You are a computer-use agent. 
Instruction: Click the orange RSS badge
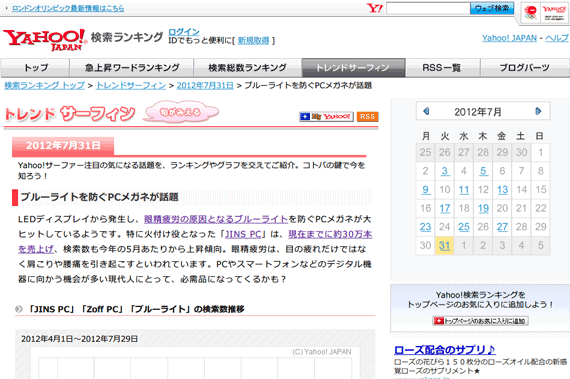click(x=368, y=117)
